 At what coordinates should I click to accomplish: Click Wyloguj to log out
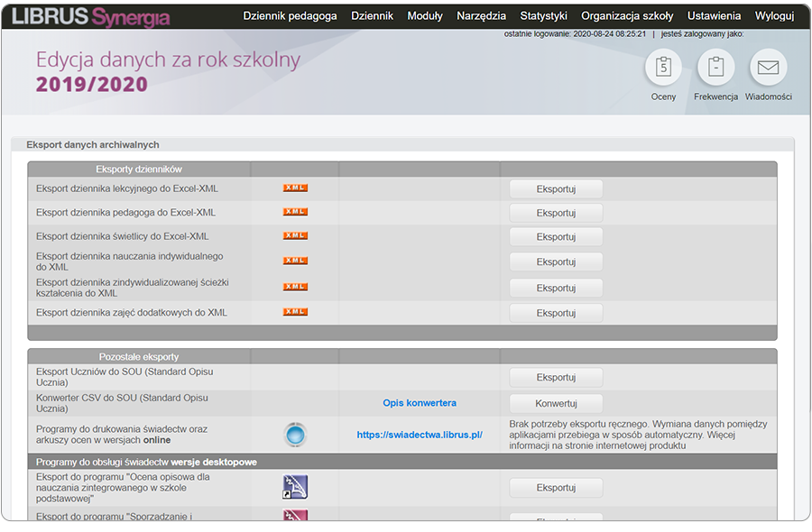(774, 15)
